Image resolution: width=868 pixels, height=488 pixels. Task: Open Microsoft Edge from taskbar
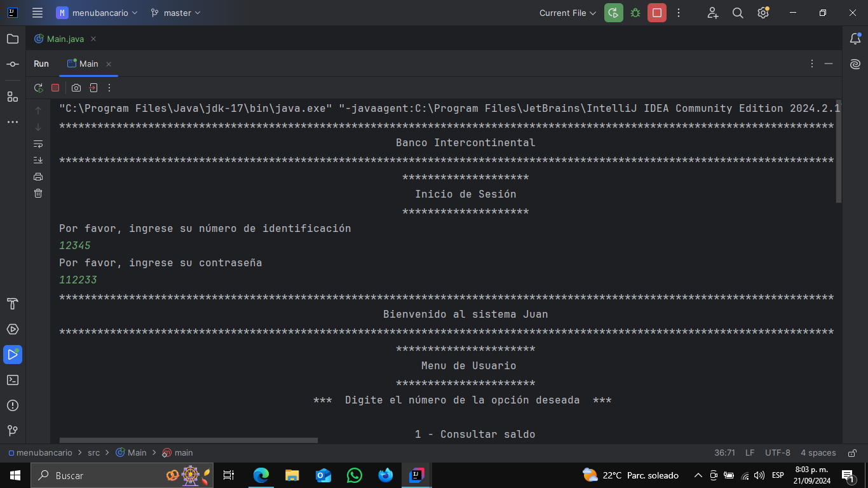pos(261,475)
